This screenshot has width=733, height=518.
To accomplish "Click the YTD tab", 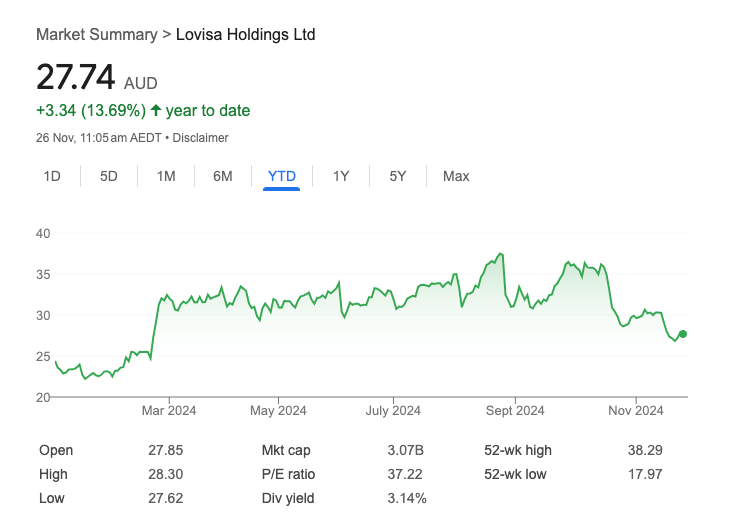I will point(281,176).
